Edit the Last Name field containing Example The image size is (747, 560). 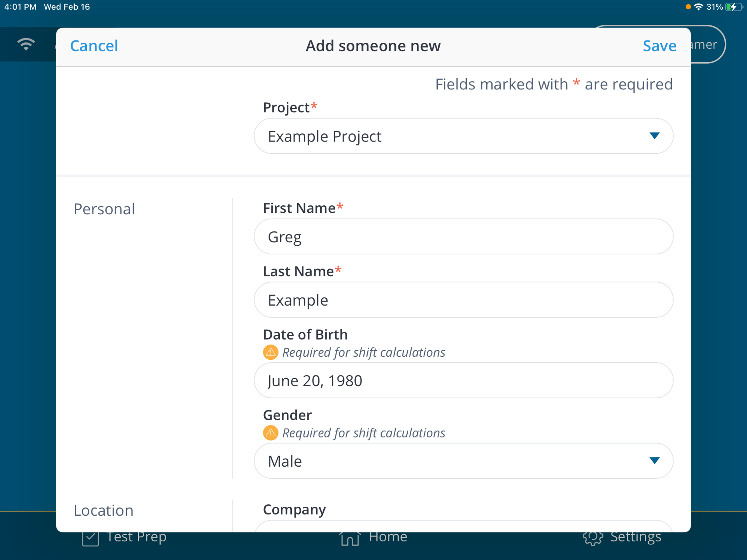463,300
